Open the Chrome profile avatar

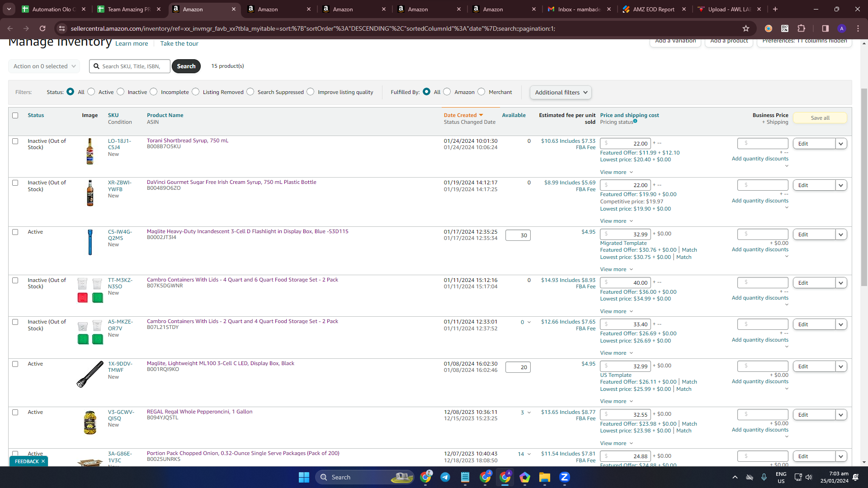(x=841, y=28)
